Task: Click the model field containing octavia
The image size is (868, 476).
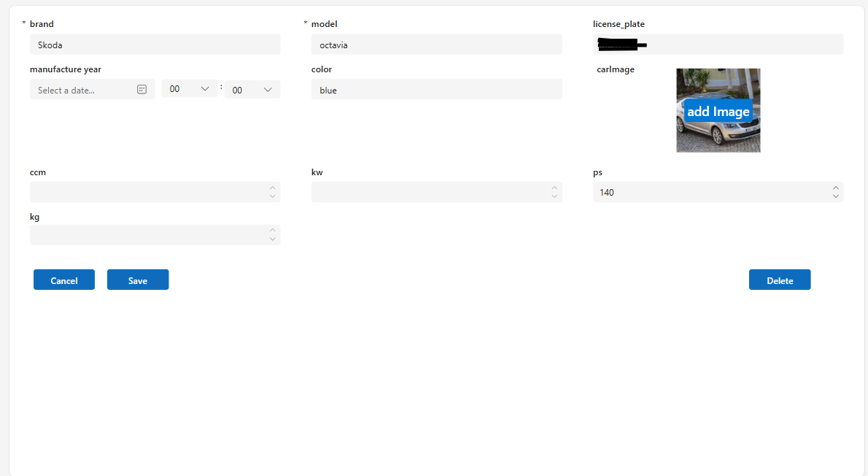Action: tap(437, 45)
